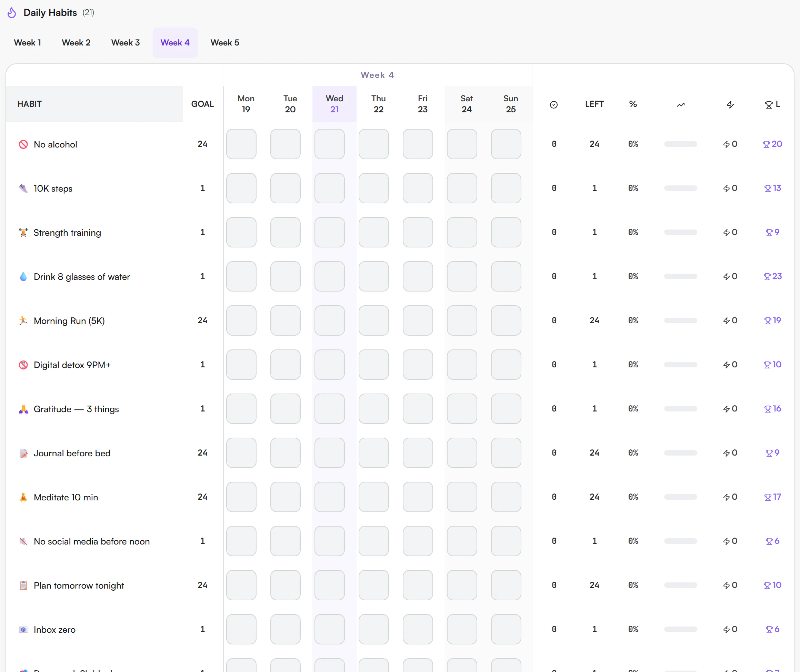
Task: Tick Drink 8 glasses of water on Sunday 25
Action: click(x=506, y=276)
